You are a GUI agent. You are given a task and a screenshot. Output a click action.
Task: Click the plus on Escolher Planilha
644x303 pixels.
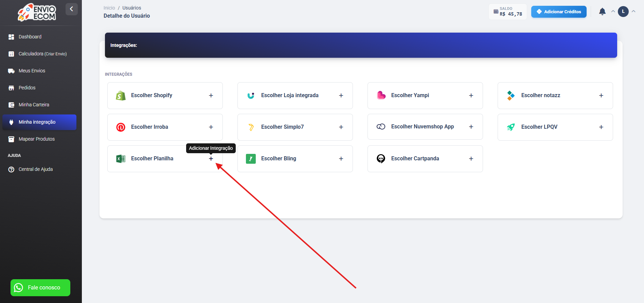tap(211, 159)
